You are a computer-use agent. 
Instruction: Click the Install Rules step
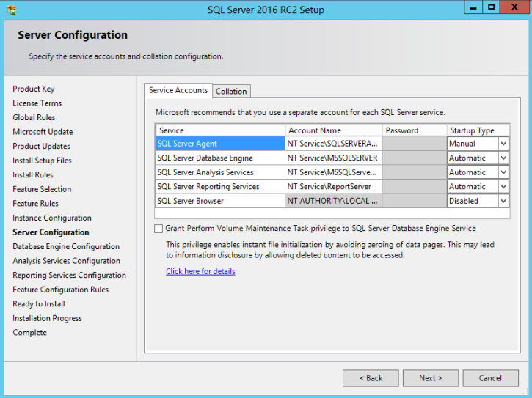pos(33,175)
